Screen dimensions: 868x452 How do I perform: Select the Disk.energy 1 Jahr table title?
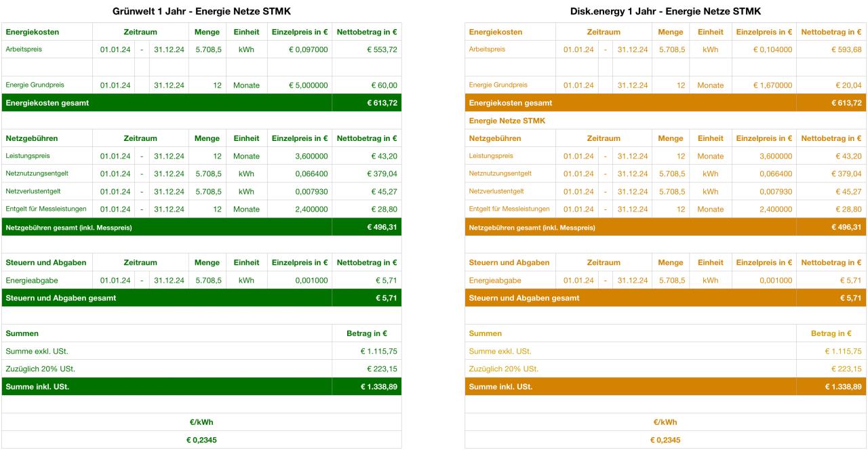pyautogui.click(x=665, y=11)
